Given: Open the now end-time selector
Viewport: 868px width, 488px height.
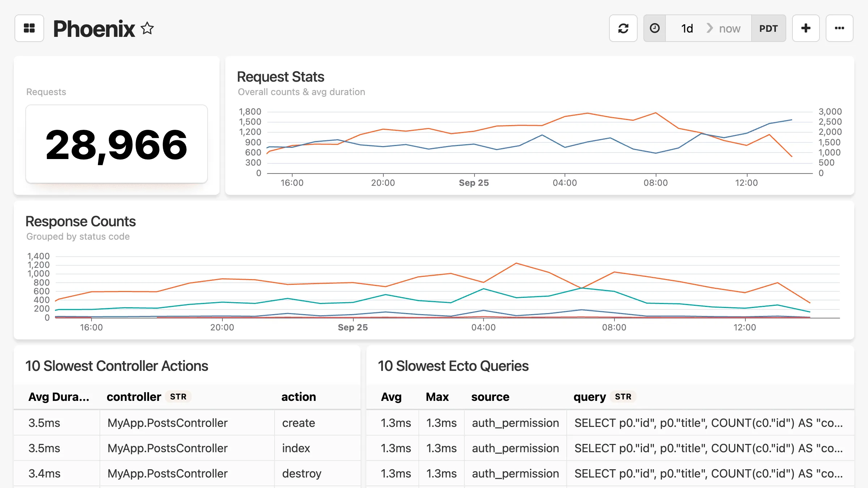Looking at the screenshot, I should 729,28.
